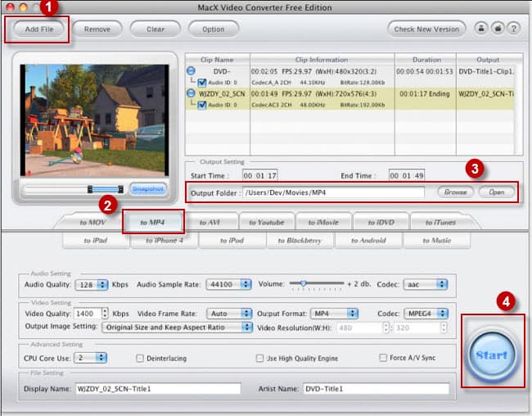
Task: Take a Snapshot of the preview
Action: point(148,189)
